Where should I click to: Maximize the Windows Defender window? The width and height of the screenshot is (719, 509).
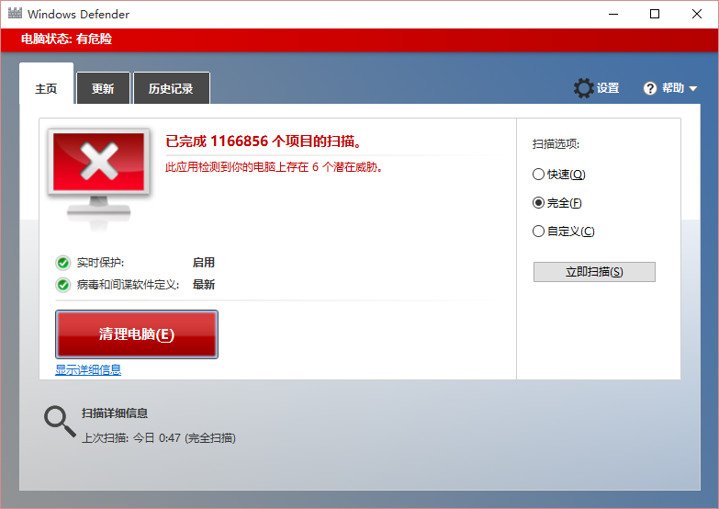click(x=654, y=14)
